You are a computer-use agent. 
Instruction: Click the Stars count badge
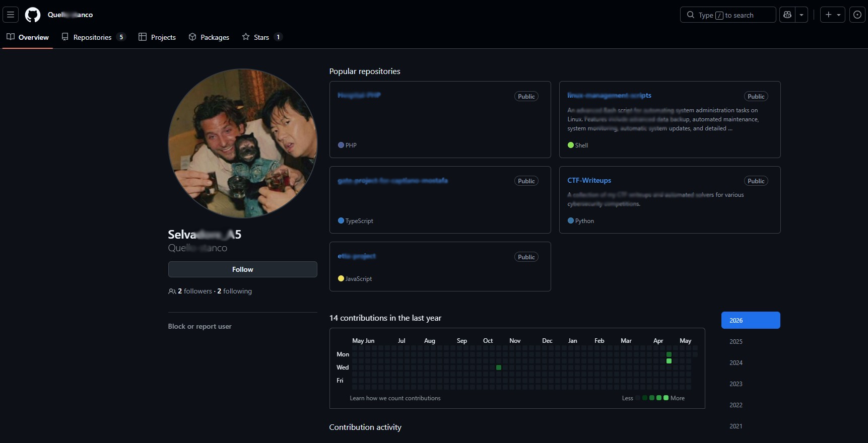pyautogui.click(x=278, y=37)
